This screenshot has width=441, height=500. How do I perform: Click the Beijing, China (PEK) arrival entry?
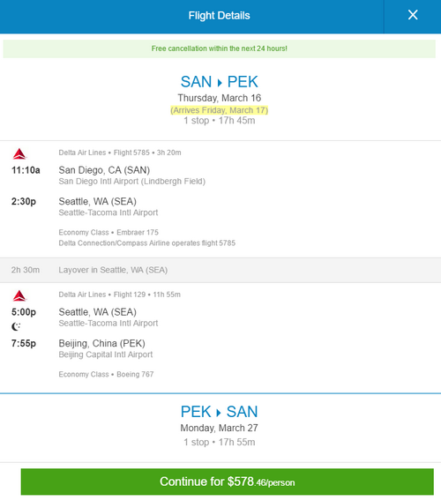pos(102,343)
